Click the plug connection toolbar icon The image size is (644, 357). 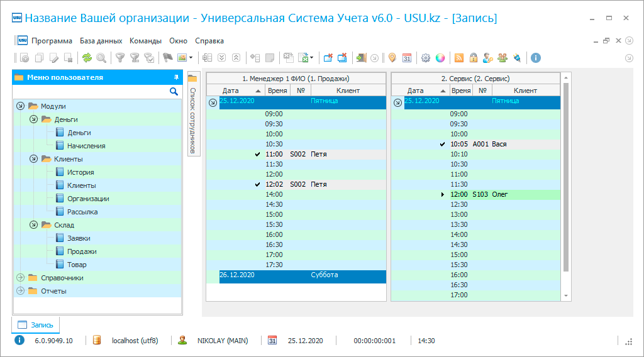517,58
